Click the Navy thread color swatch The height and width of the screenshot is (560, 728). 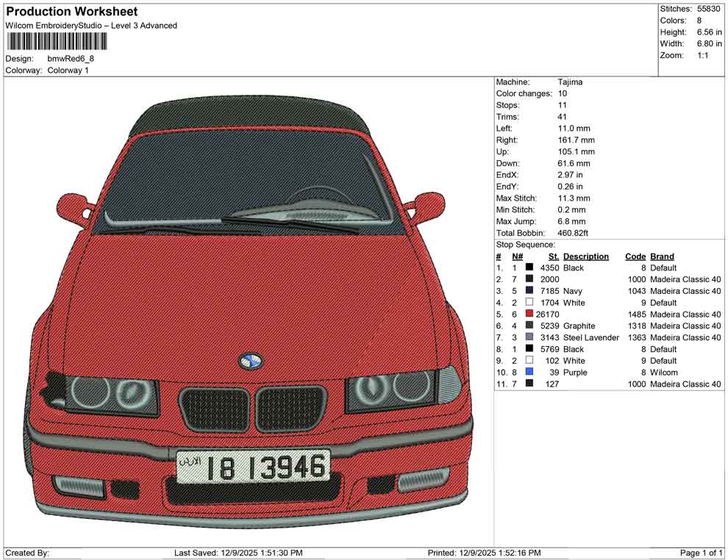[529, 291]
